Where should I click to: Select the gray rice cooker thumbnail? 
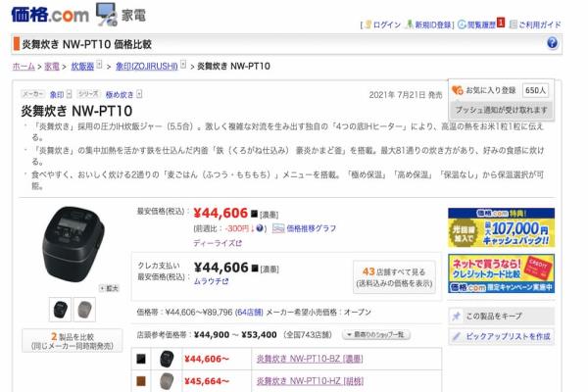pos(84,310)
